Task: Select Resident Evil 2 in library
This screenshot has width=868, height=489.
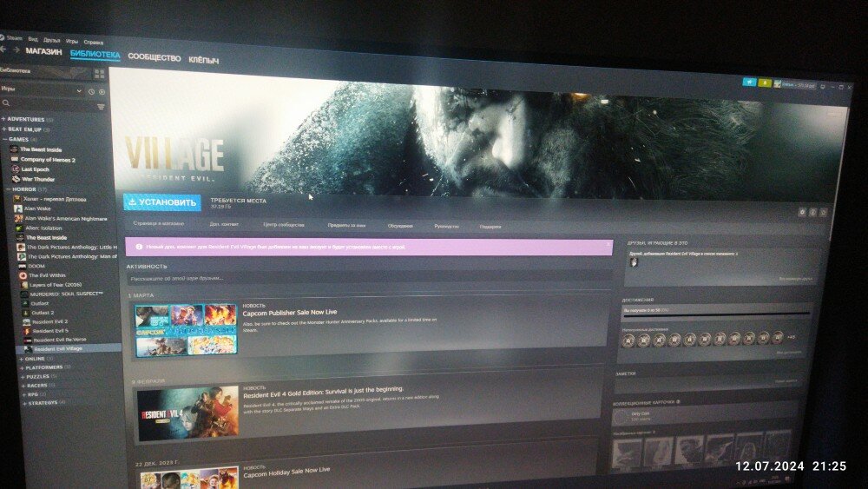Action: 49,321
